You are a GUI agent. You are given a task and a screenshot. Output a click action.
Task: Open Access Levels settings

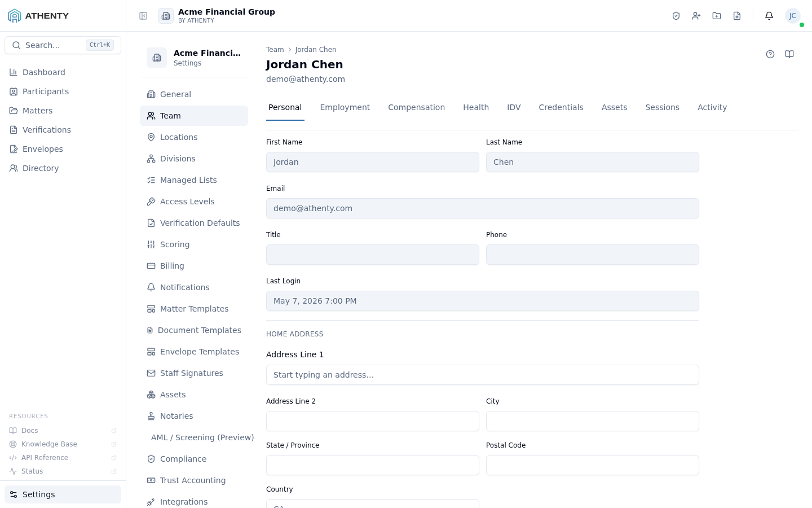tap(194, 202)
